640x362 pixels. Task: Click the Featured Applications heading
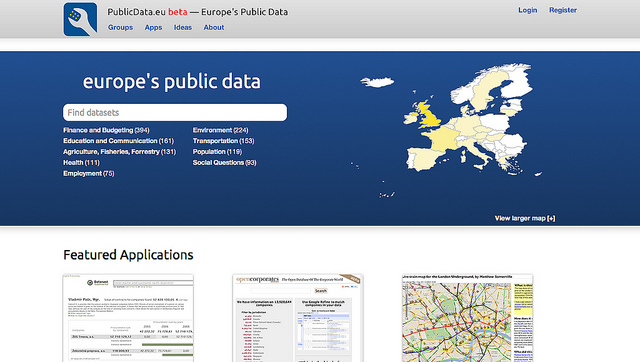(x=128, y=255)
